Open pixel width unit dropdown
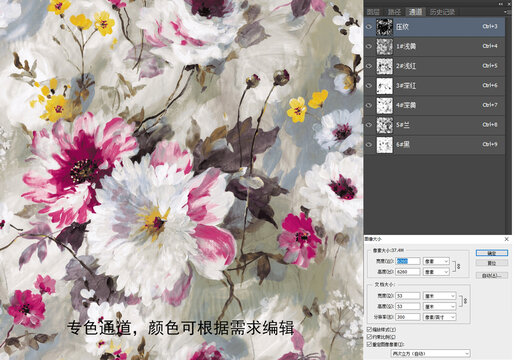Viewport: 515px width, 360px height. pyautogui.click(x=436, y=261)
